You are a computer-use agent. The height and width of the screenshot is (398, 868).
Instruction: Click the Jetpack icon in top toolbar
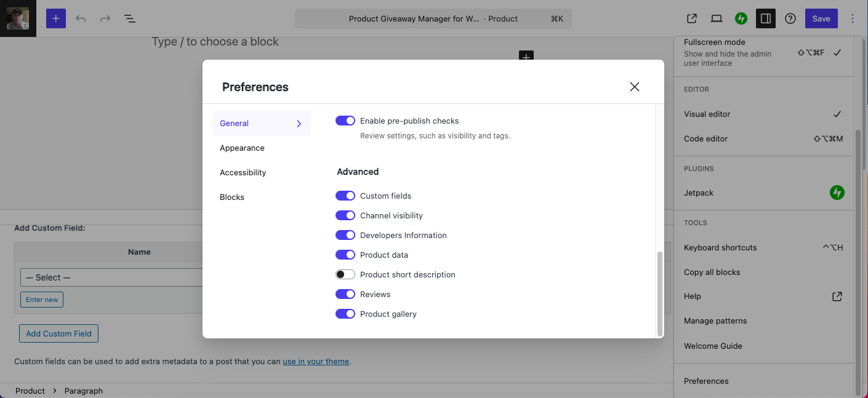[741, 18]
